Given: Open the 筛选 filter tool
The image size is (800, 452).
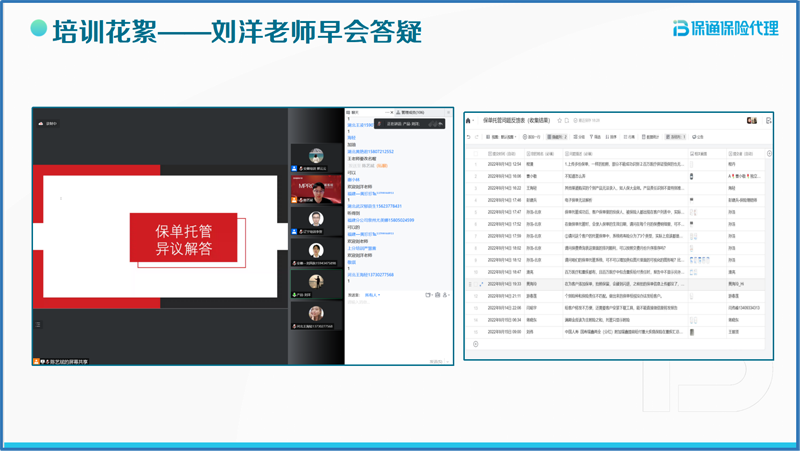Looking at the screenshot, I should click(596, 137).
